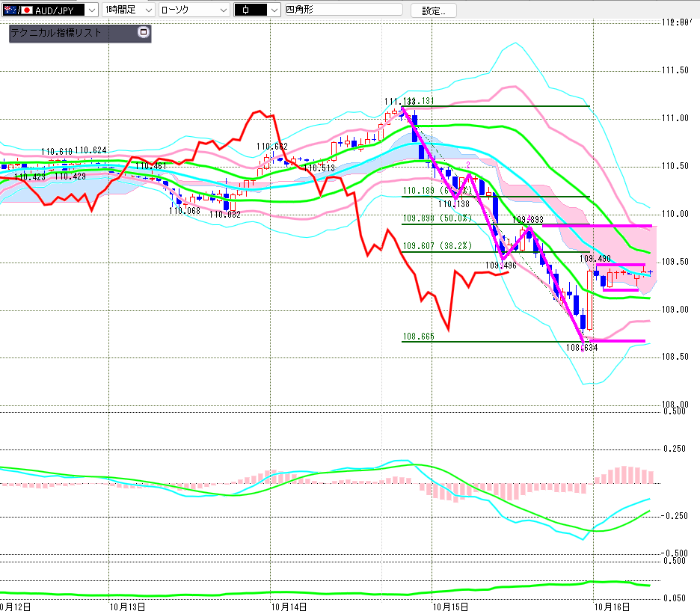Open the ローソク chart type dropdown
700x614 pixels.
pos(194,10)
